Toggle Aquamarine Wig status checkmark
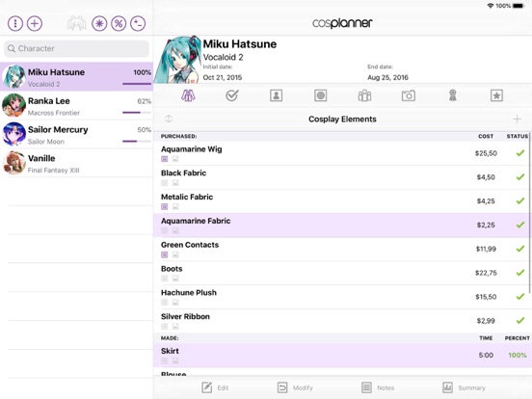532x399 pixels. click(520, 153)
